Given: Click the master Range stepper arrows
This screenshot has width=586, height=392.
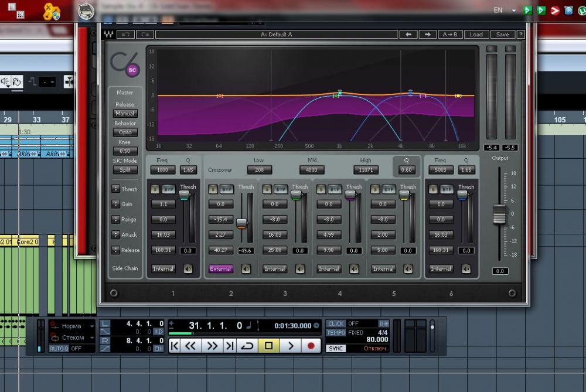Looking at the screenshot, I should [115, 219].
